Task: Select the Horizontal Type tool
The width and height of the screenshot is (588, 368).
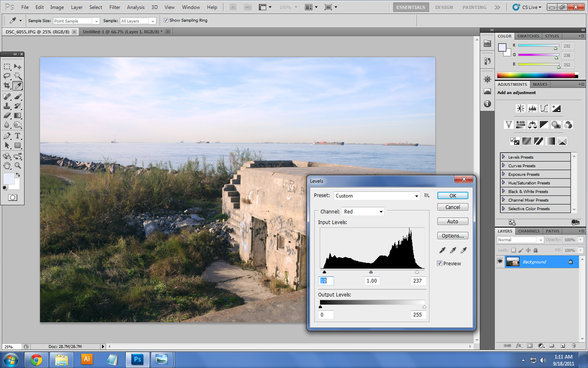Action: tap(18, 136)
